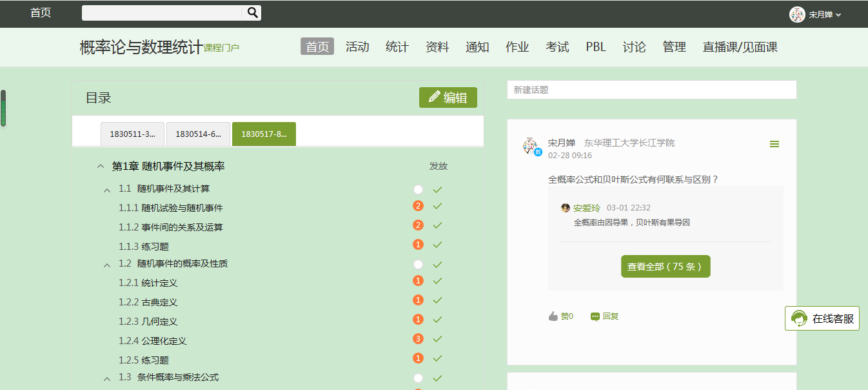
Task: Switch to the 1830511-3... class tab
Action: [x=132, y=134]
